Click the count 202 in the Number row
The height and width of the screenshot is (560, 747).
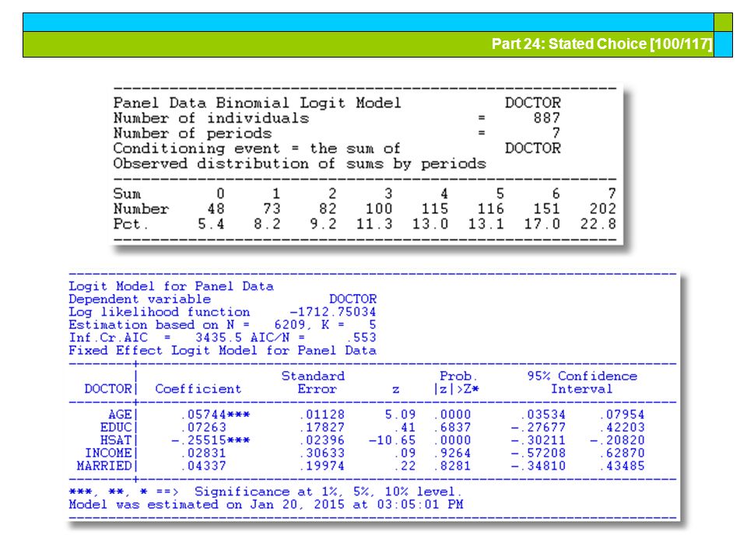(602, 208)
